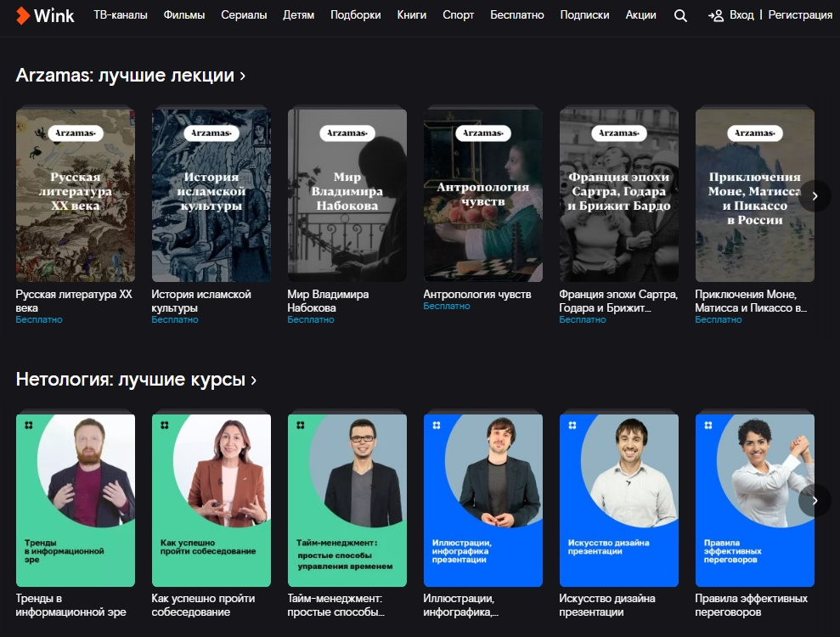Click the Вход link
The width and height of the screenshot is (840, 637).
click(x=741, y=15)
